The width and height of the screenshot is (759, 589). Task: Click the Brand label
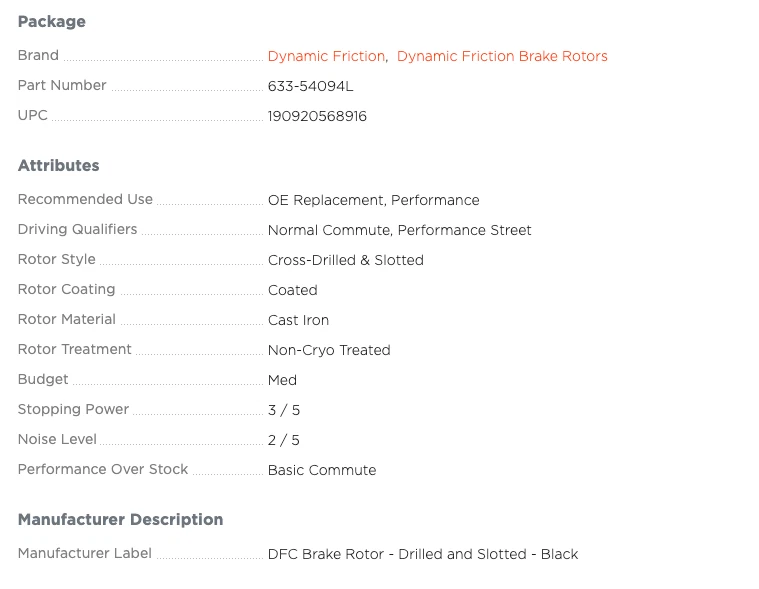[x=38, y=56]
